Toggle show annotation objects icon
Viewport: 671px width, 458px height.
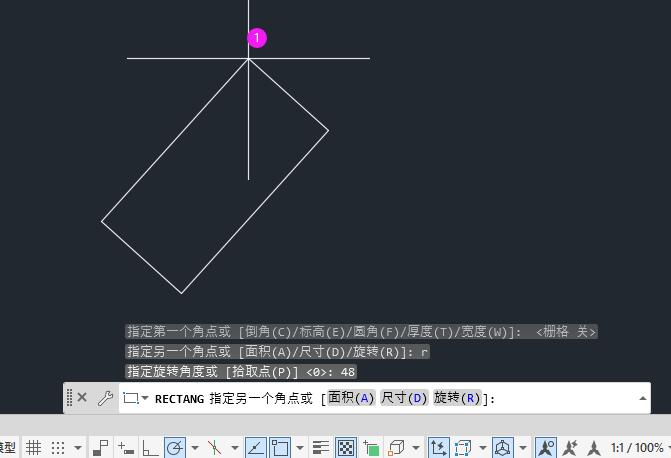546,448
